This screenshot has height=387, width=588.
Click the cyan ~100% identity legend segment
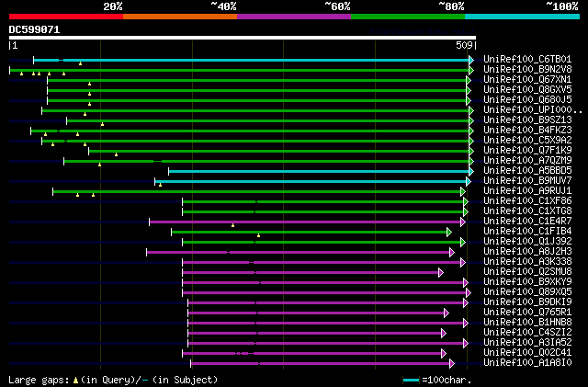pyautogui.click(x=523, y=17)
